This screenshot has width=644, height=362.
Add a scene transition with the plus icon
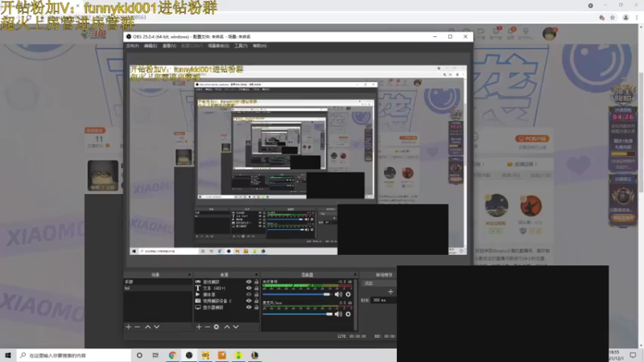pos(390,291)
